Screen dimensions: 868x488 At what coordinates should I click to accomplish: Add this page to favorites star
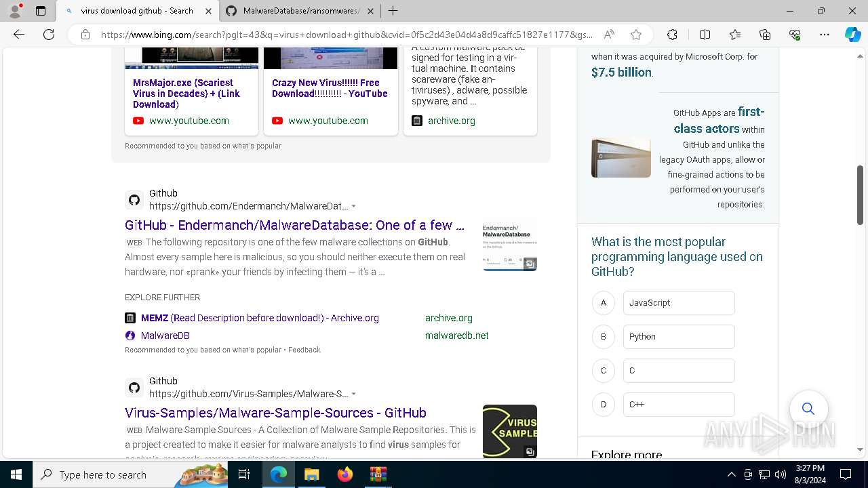[x=636, y=35]
